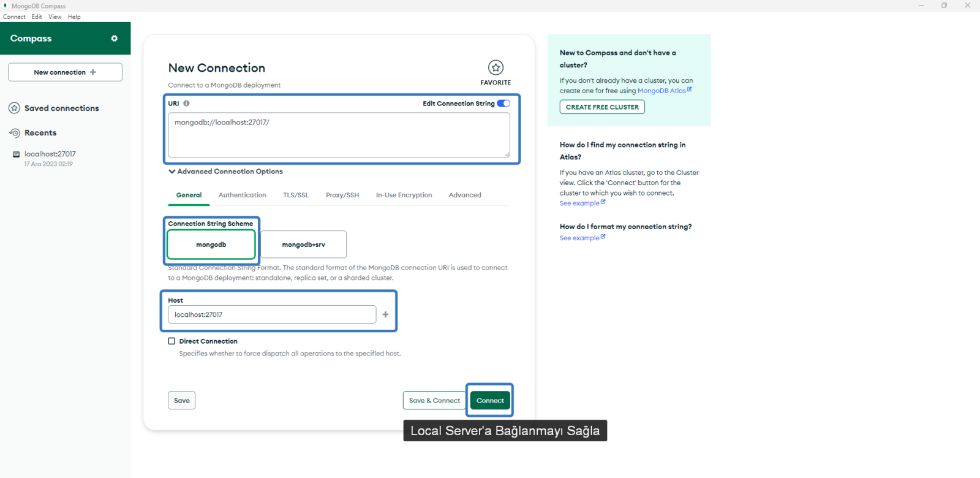Open the localhost:27017 recent connection
The width and height of the screenshot is (980, 478).
coord(50,154)
